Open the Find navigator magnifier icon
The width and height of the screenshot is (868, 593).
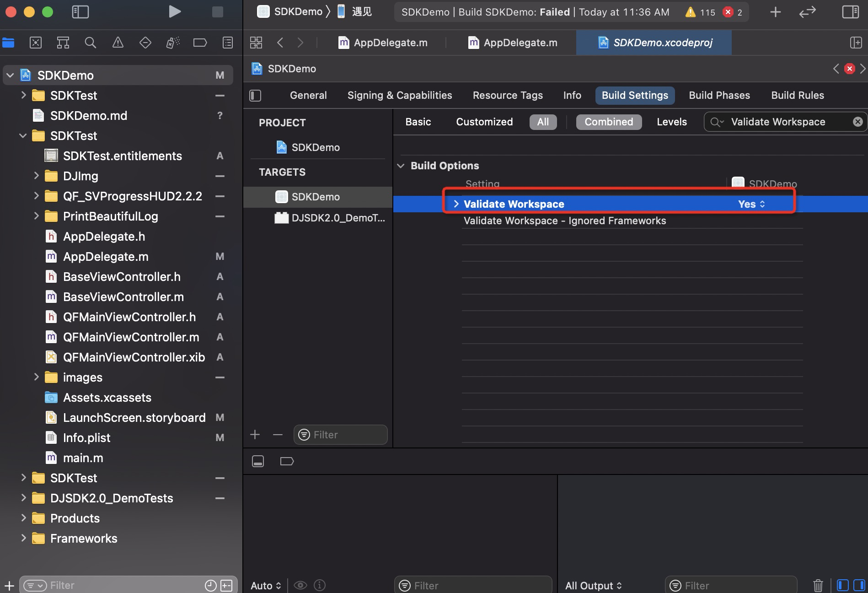(91, 43)
